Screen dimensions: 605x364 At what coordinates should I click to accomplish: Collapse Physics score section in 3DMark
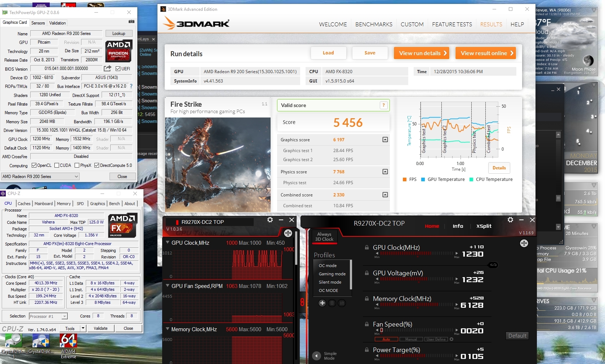pos(385,172)
